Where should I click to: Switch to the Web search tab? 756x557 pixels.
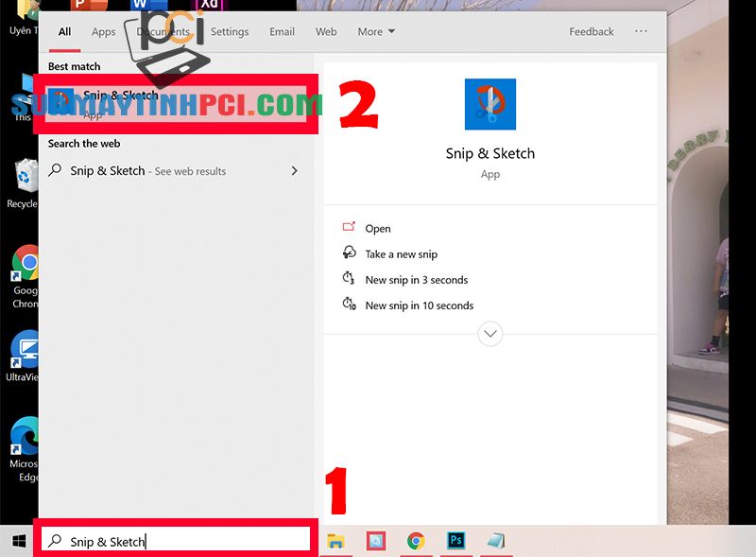pos(326,32)
